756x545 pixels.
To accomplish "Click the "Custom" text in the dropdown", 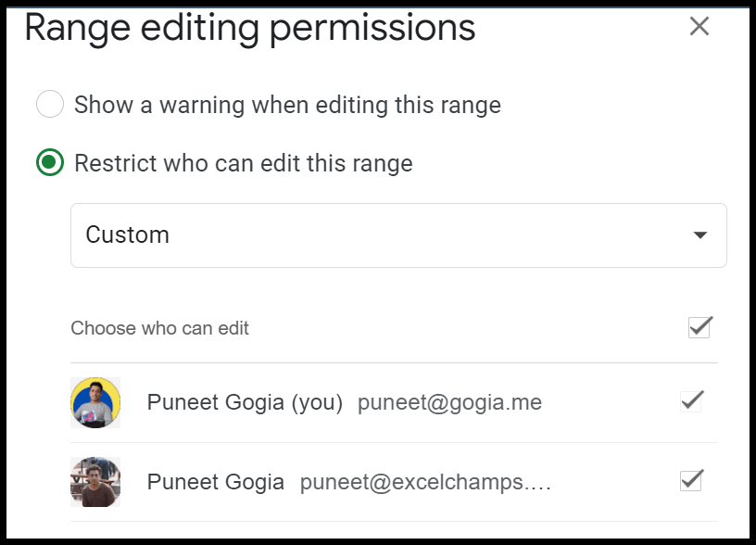I will click(127, 234).
